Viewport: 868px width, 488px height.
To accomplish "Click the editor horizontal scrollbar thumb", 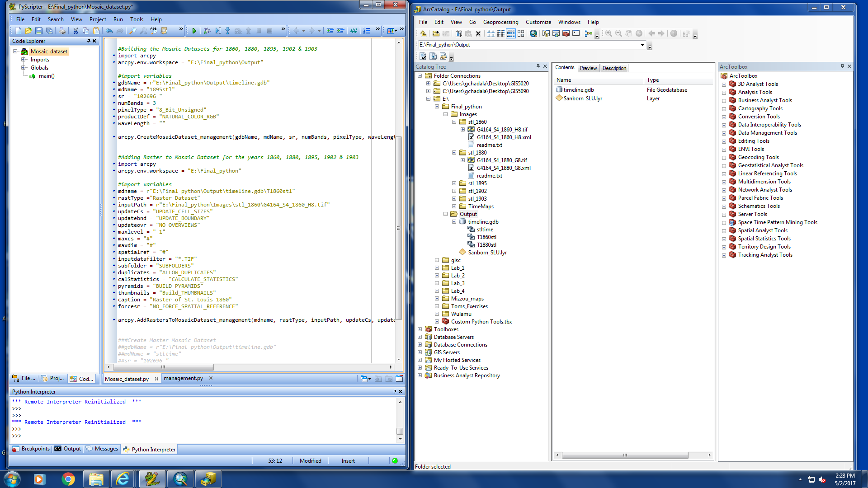I will [163, 367].
